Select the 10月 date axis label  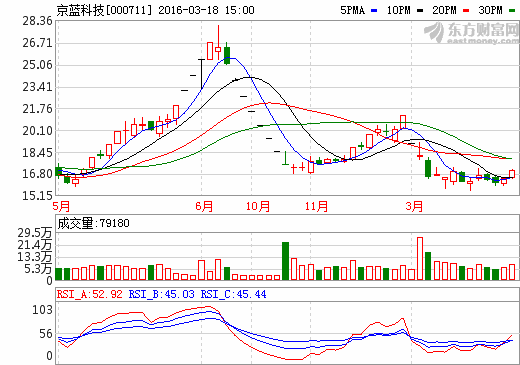click(x=258, y=206)
